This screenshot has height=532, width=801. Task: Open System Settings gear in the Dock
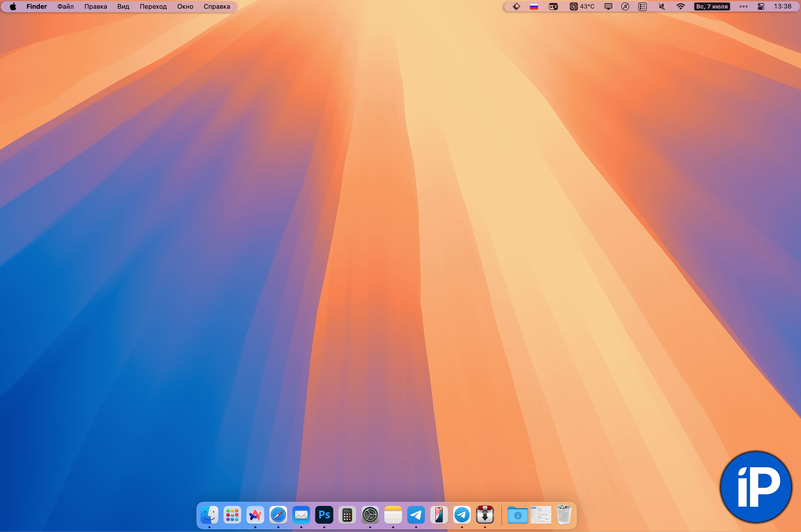(x=370, y=515)
